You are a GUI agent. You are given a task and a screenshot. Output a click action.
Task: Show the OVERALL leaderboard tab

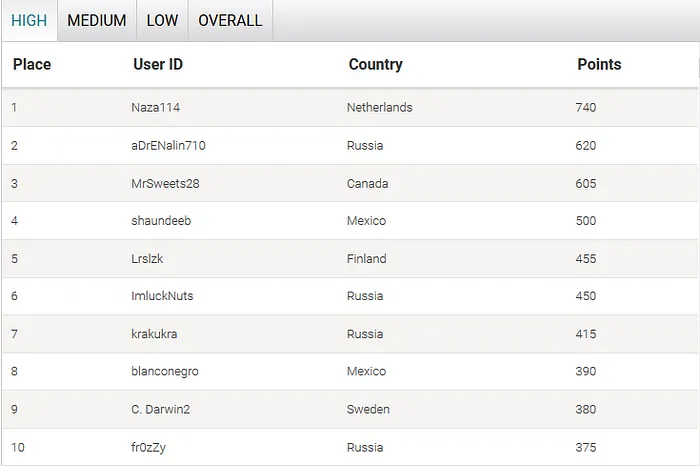pyautogui.click(x=230, y=20)
